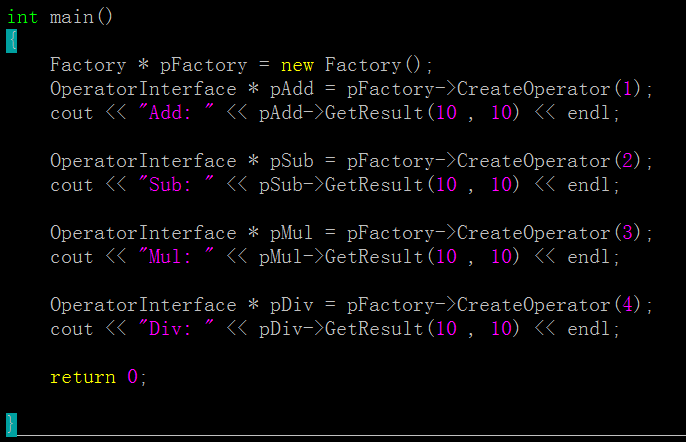Click 'cout' on the Sub output line
686x442 pixels.
pos(72,185)
